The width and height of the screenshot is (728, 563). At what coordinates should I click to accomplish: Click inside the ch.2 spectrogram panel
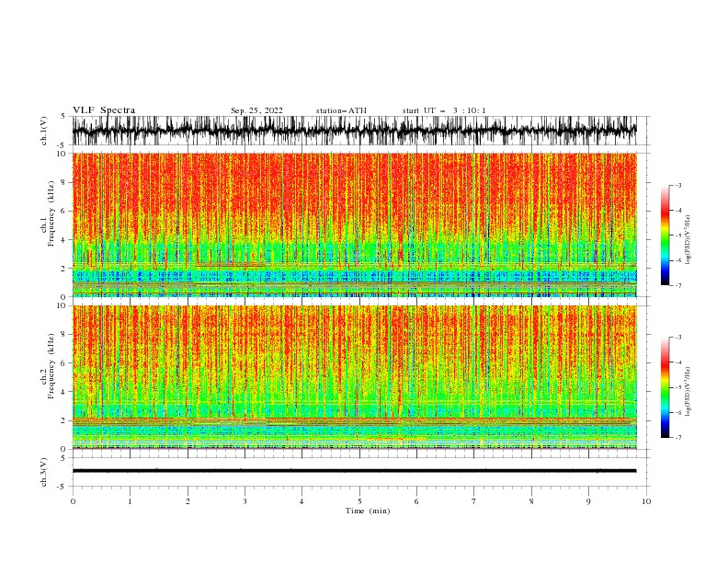(354, 377)
